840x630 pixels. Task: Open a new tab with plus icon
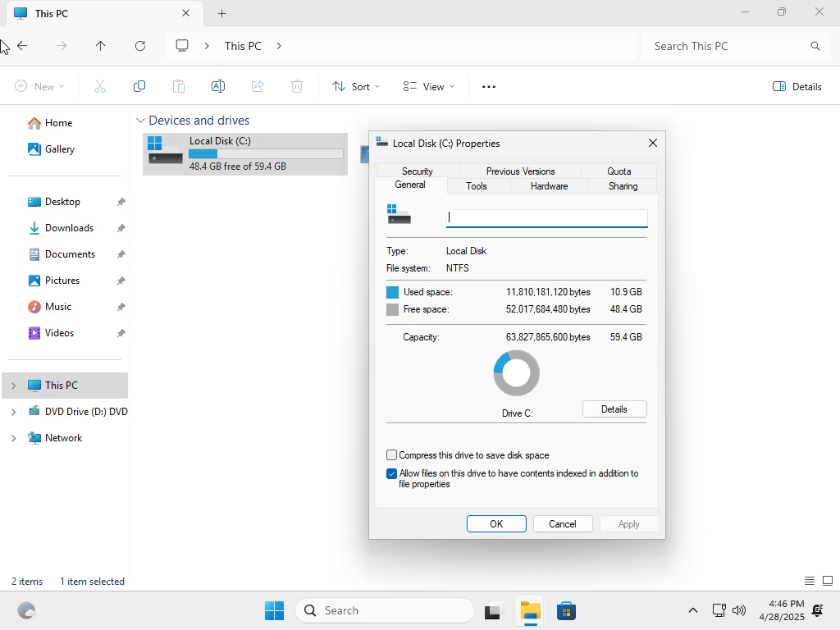(221, 14)
